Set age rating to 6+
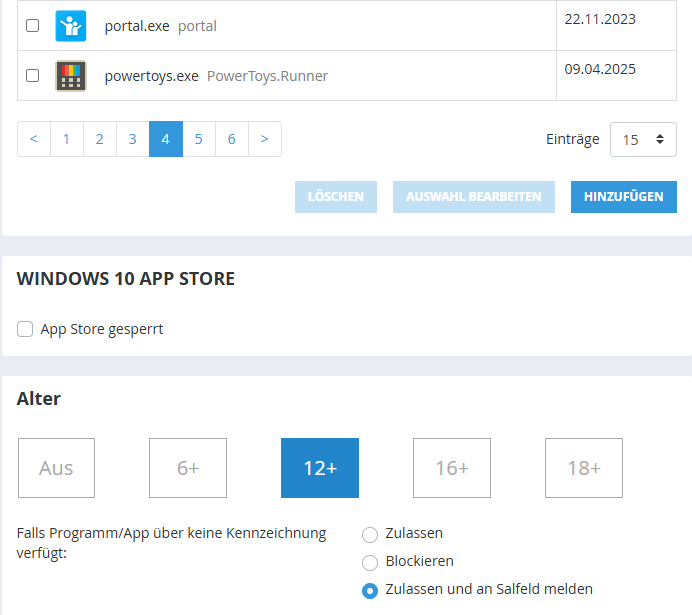Screen dimensions: 692x615 point(188,468)
